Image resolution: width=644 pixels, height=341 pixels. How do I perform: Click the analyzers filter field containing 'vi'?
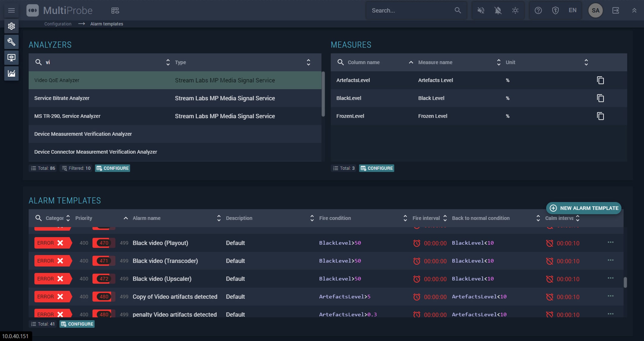(x=102, y=62)
